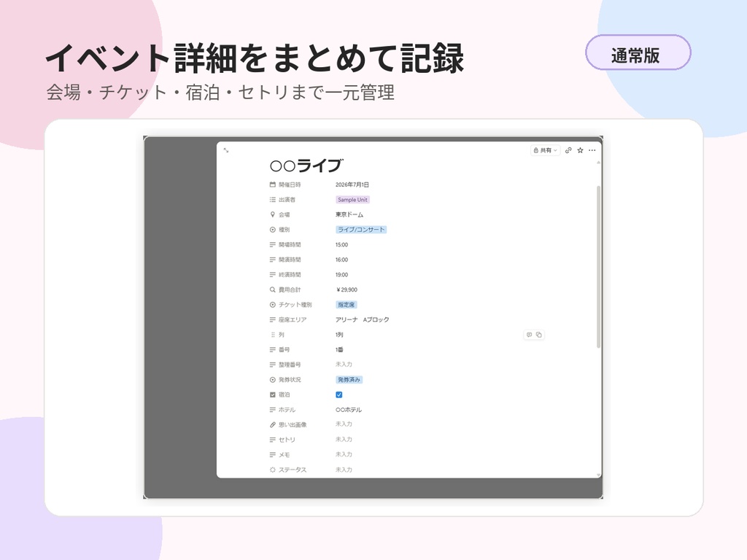The width and height of the screenshot is (747, 560).
Task: Click the select icon beside 発券状況
Action: pos(273,379)
